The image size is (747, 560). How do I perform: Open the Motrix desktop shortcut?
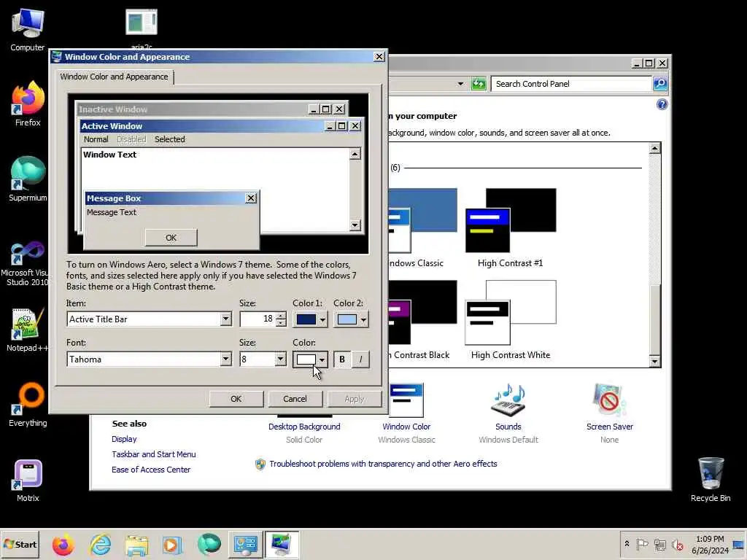point(28,480)
